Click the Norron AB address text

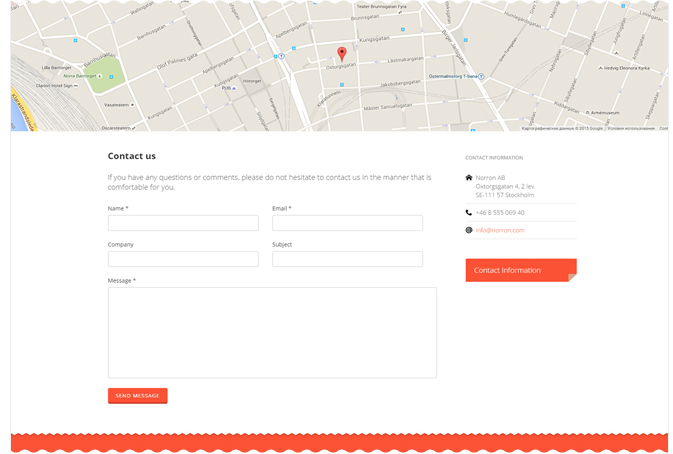[x=505, y=186]
